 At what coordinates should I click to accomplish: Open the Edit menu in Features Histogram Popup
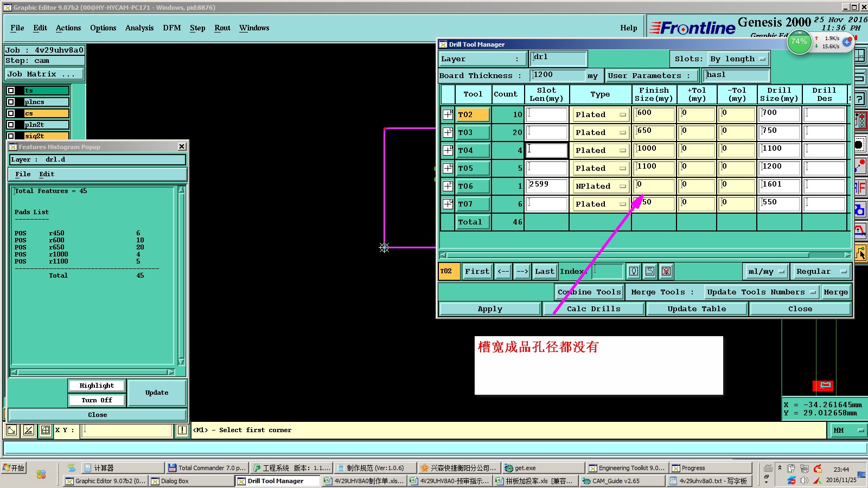click(47, 174)
